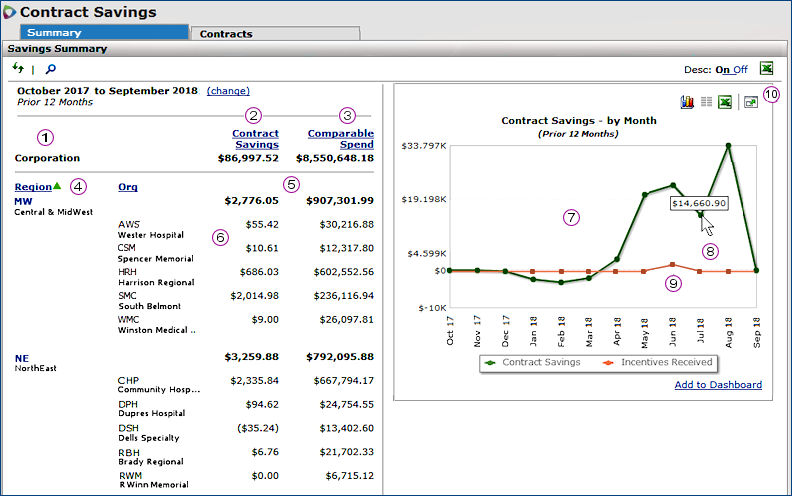
Task: Expand the MW region row
Action: click(23, 201)
